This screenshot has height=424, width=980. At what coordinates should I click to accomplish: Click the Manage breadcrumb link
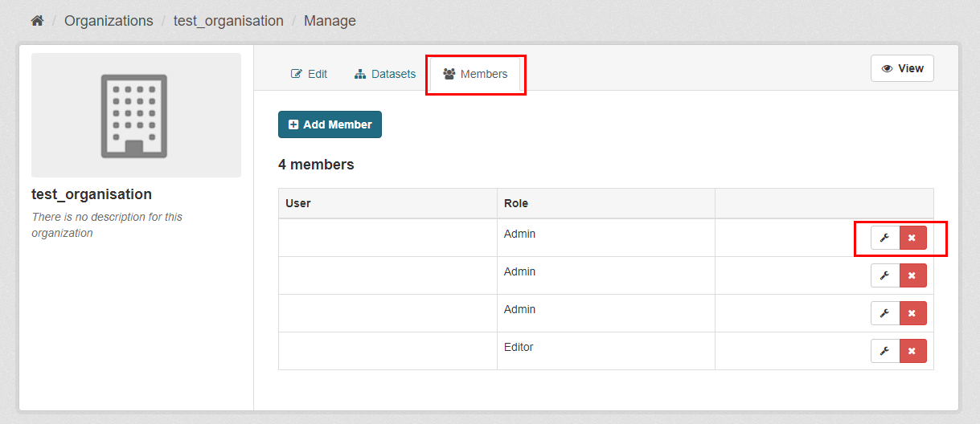point(330,21)
